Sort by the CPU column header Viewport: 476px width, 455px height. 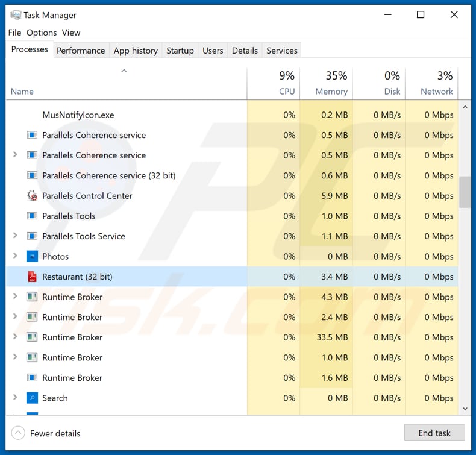274,84
